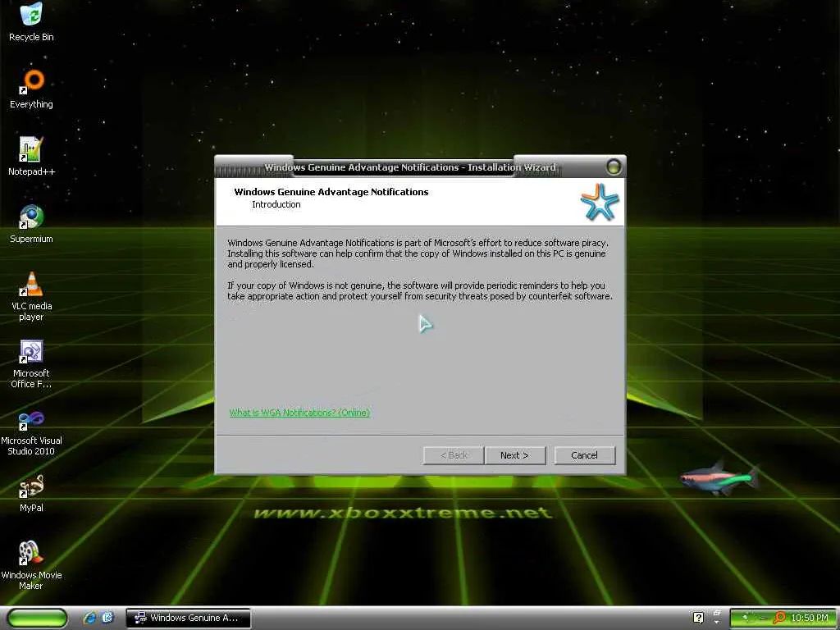Open the Recycle Bin desktop icon

coord(31,21)
